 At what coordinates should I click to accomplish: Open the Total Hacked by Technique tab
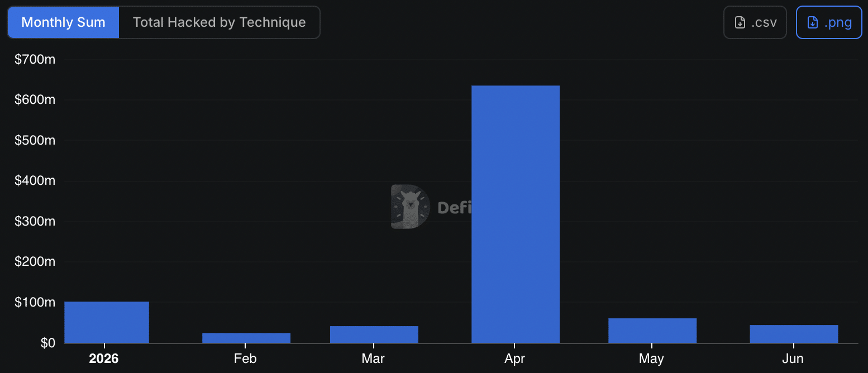pos(219,22)
